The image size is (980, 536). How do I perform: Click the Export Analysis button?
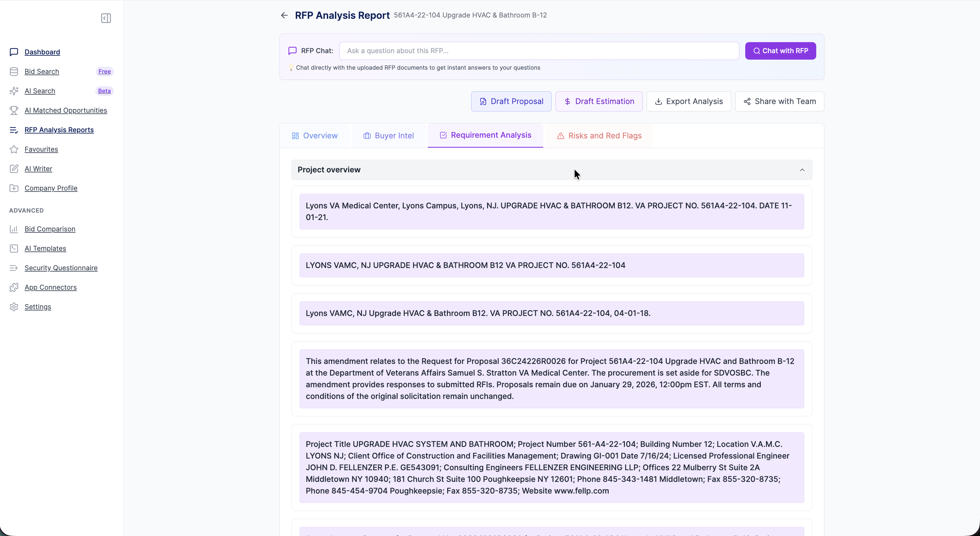(688, 101)
